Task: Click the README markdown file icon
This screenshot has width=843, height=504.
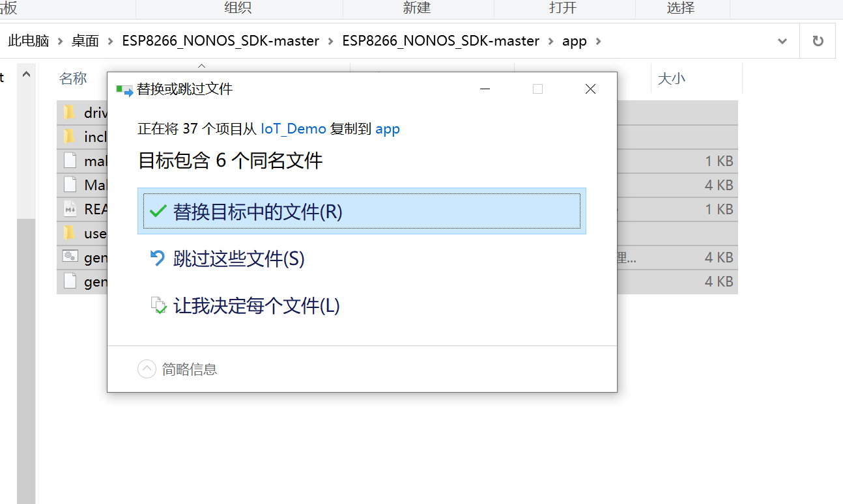Action: (70, 208)
